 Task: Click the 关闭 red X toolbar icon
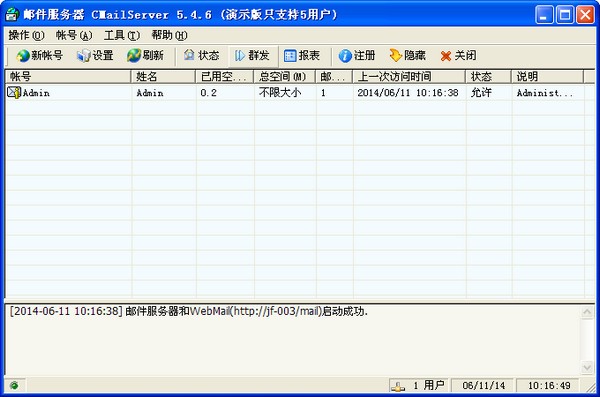tap(446, 56)
